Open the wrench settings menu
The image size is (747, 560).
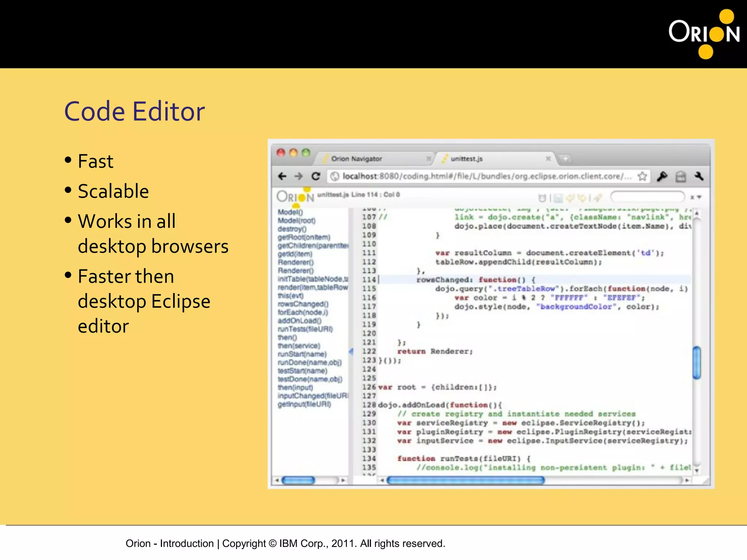[x=699, y=176]
